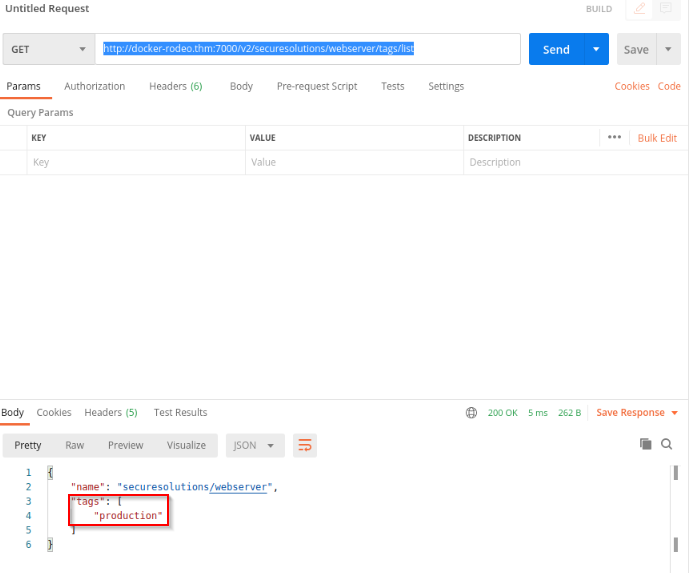Switch to the Authorization tab
This screenshot has width=689, height=573.
pyautogui.click(x=94, y=86)
